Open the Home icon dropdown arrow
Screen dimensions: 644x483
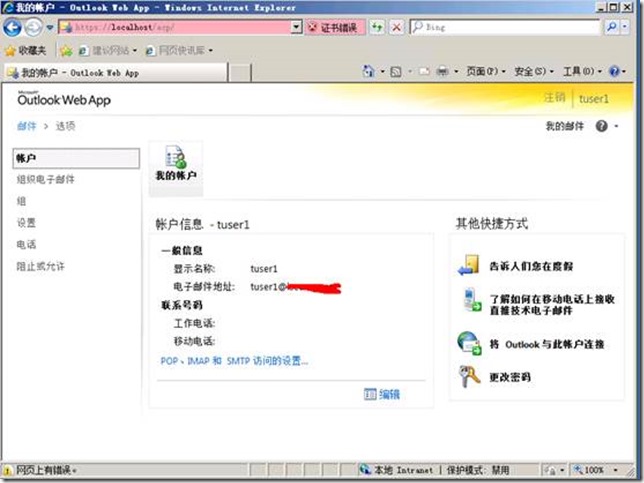[382, 72]
